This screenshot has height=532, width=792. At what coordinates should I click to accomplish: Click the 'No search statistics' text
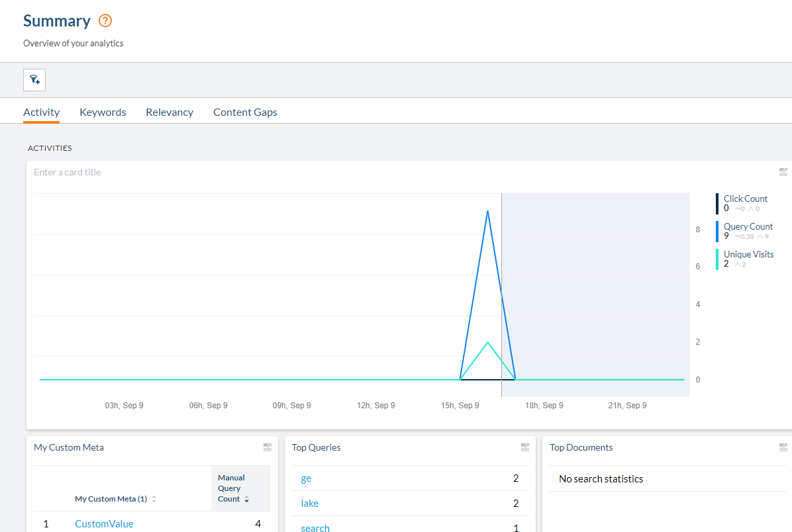601,479
